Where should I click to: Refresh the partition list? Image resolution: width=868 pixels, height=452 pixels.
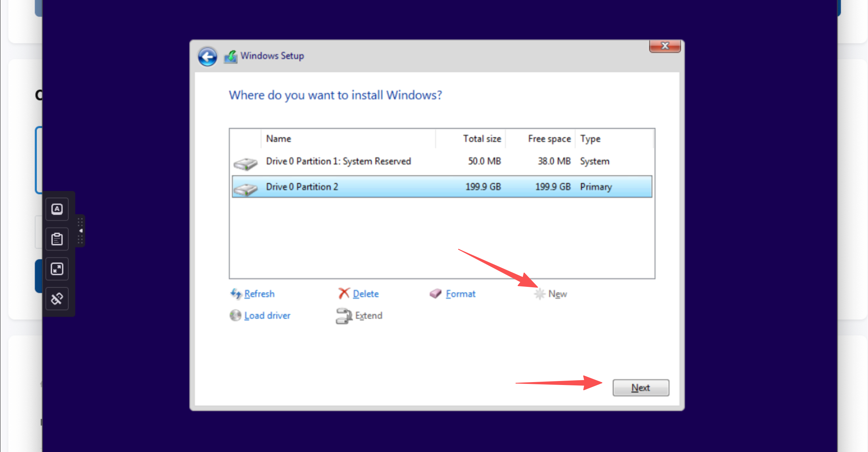coord(259,294)
